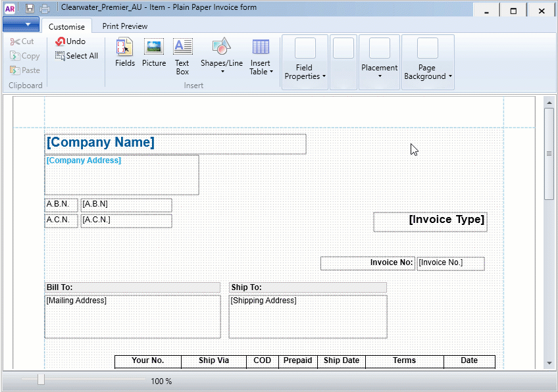
Task: Click the Prepaid column header
Action: tap(298, 361)
